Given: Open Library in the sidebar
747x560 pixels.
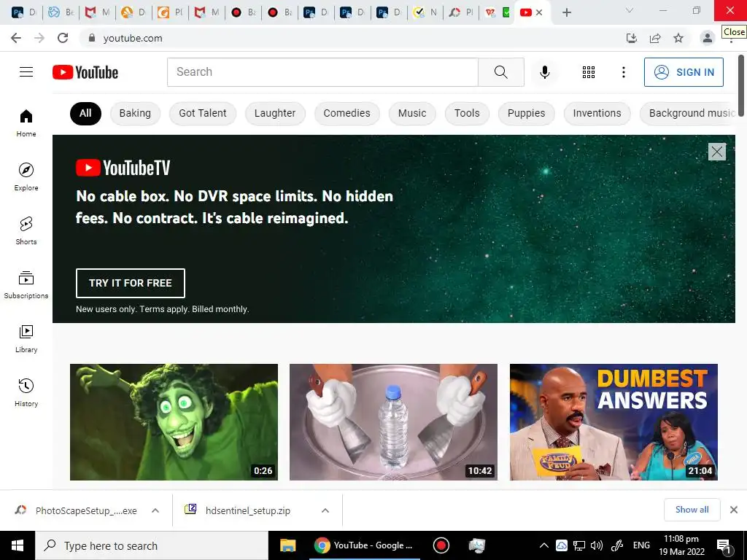Looking at the screenshot, I should [26, 338].
